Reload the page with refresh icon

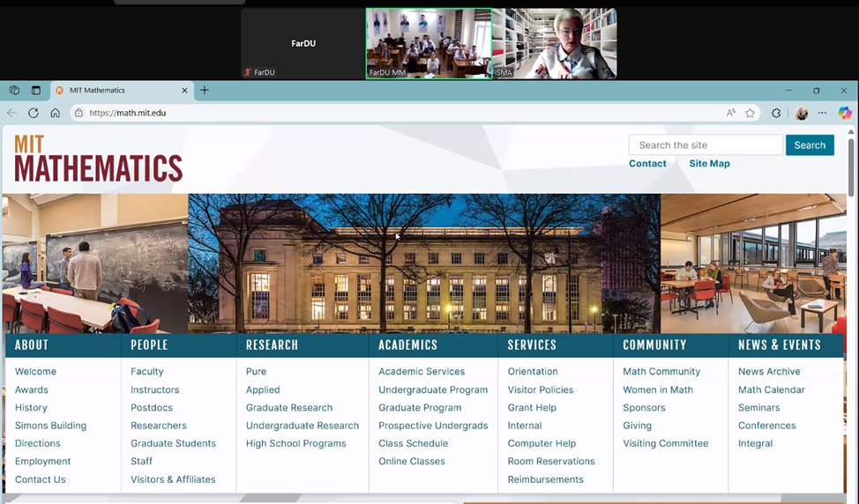click(x=34, y=113)
